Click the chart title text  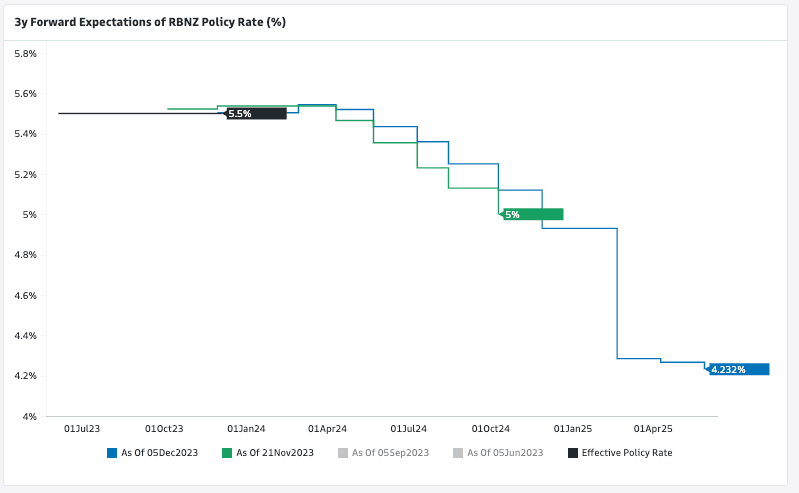[150, 21]
